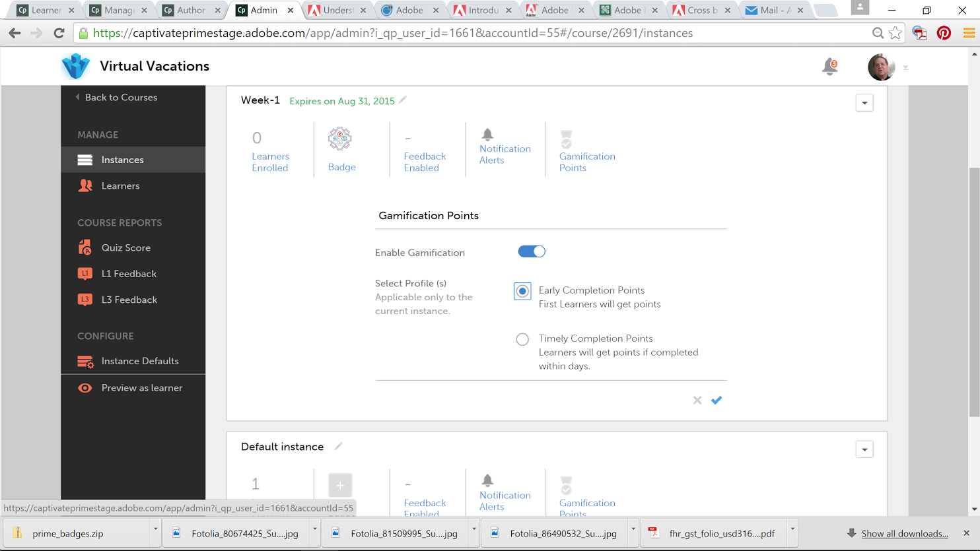
Task: Confirm gamification settings with blue checkmark
Action: pos(717,400)
